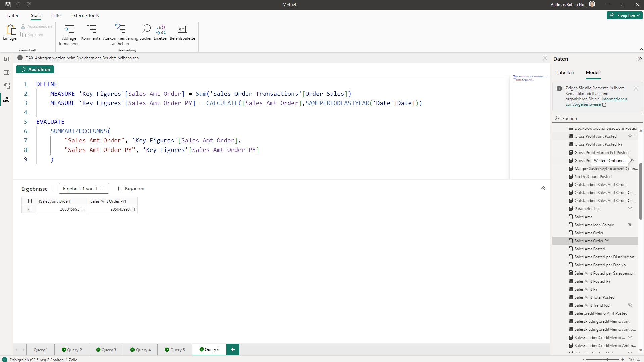Viewport: 644px width, 362px height.
Task: Click the Kommentar ribbon icon
Action: click(x=91, y=29)
